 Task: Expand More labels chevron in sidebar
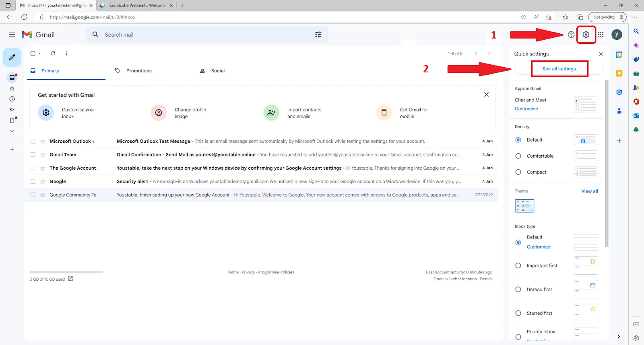(x=12, y=131)
